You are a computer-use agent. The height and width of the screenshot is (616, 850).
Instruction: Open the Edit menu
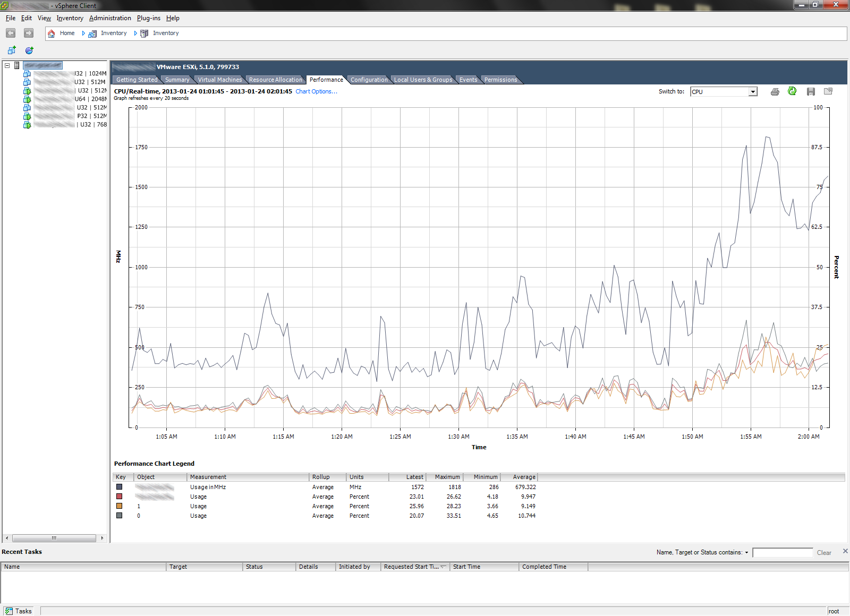[27, 18]
